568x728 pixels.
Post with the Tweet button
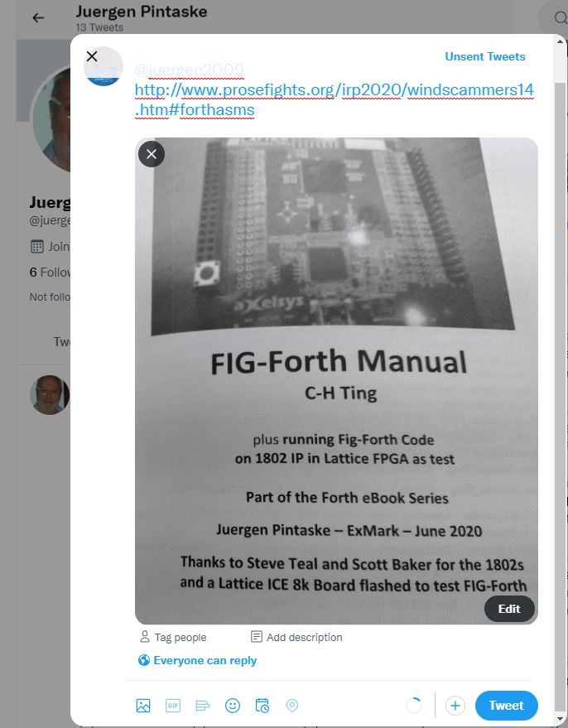click(506, 706)
